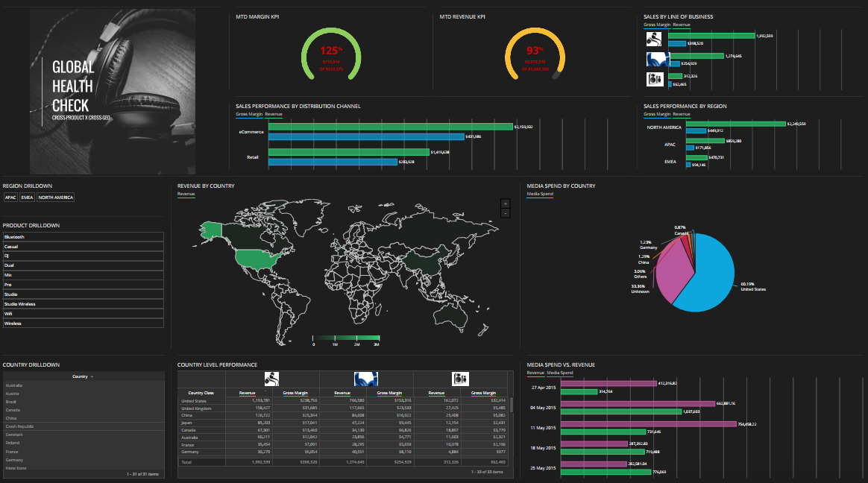Click United States on the world map
The image size is (868, 483).
point(257,259)
